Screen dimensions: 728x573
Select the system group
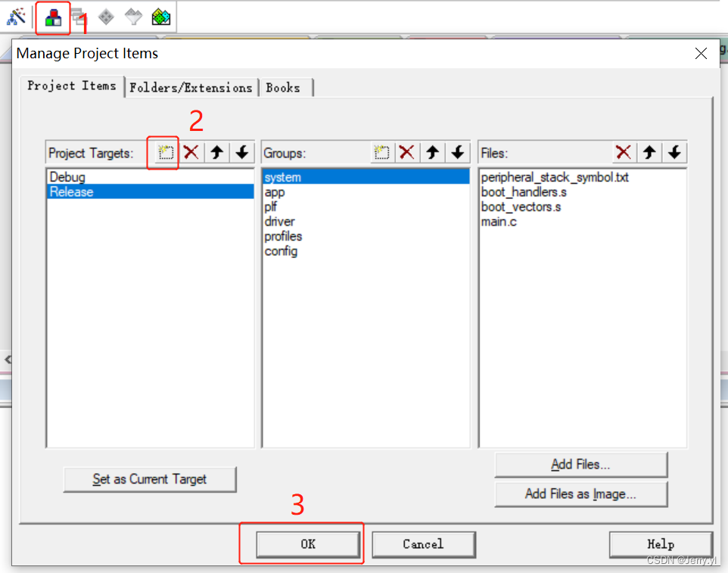click(x=366, y=177)
